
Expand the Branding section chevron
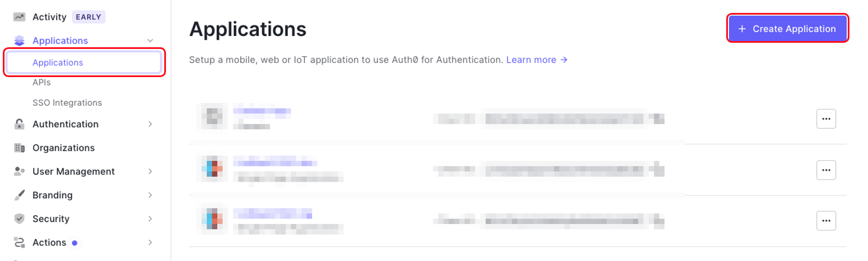pos(150,195)
